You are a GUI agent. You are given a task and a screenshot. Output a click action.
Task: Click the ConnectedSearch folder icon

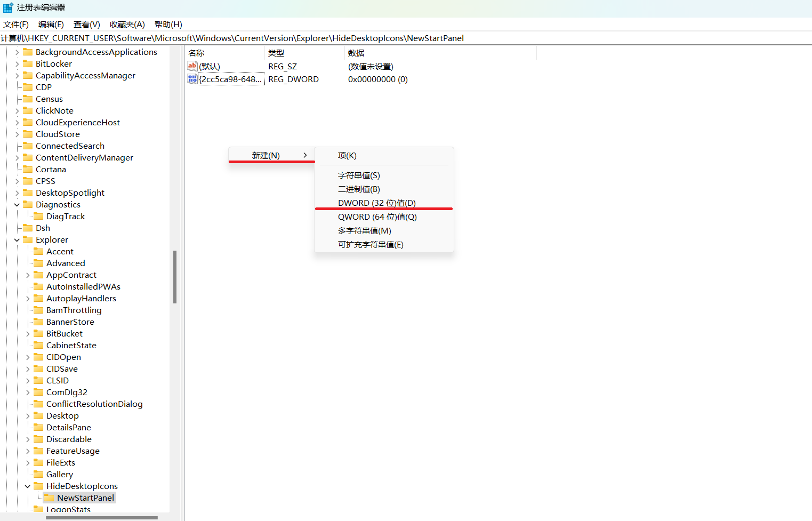coord(28,146)
